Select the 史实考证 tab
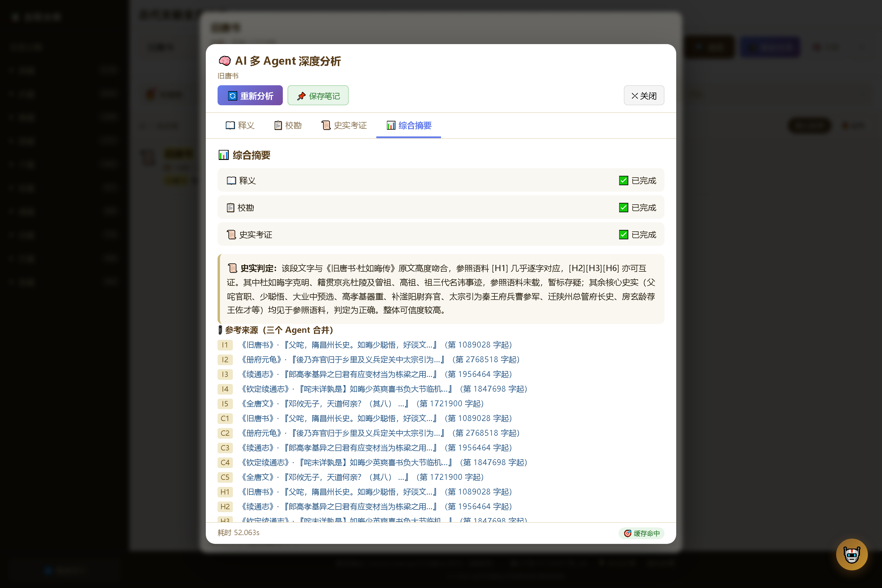Screen dimensions: 882x588 click(344, 125)
